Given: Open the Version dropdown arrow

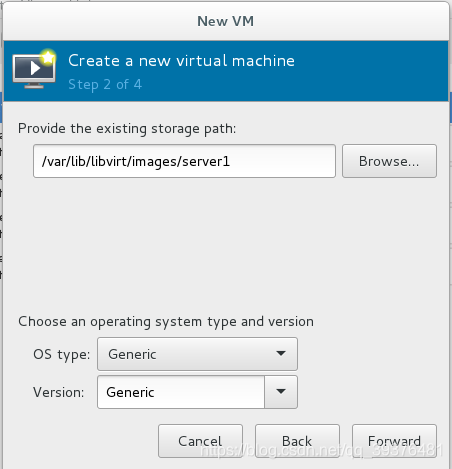Looking at the screenshot, I should (281, 392).
